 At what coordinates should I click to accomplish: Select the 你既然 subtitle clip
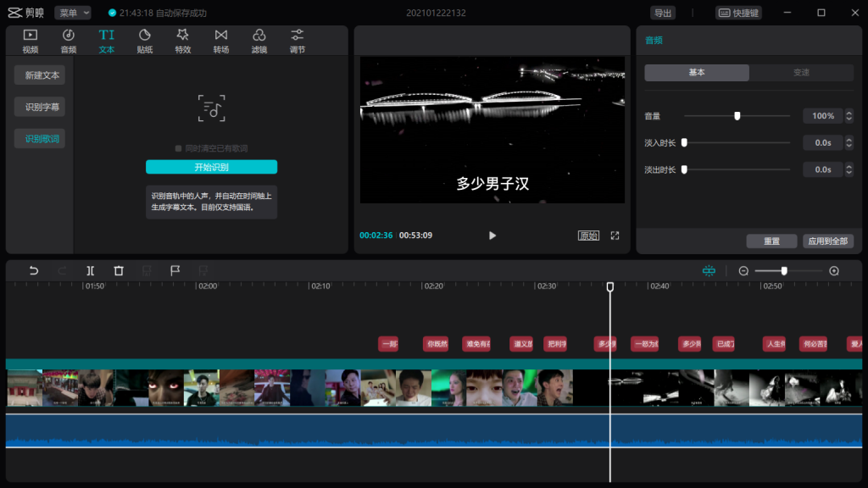[436, 344]
